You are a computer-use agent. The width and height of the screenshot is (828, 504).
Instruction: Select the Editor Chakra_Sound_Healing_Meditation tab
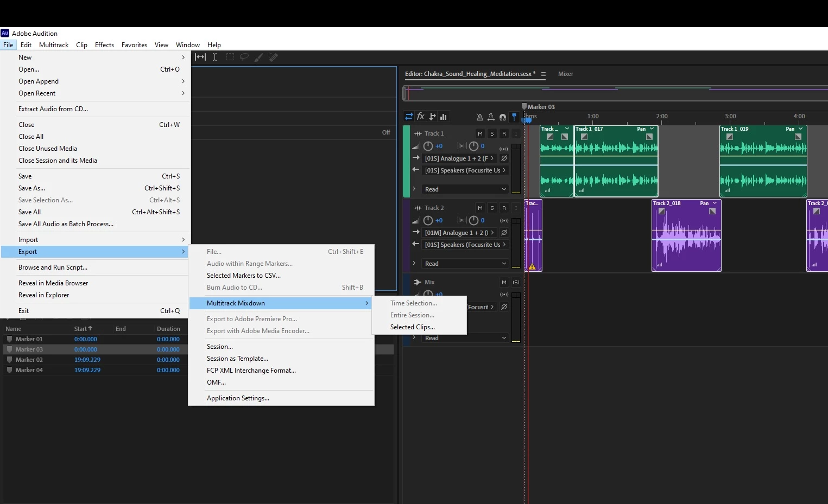(x=470, y=74)
